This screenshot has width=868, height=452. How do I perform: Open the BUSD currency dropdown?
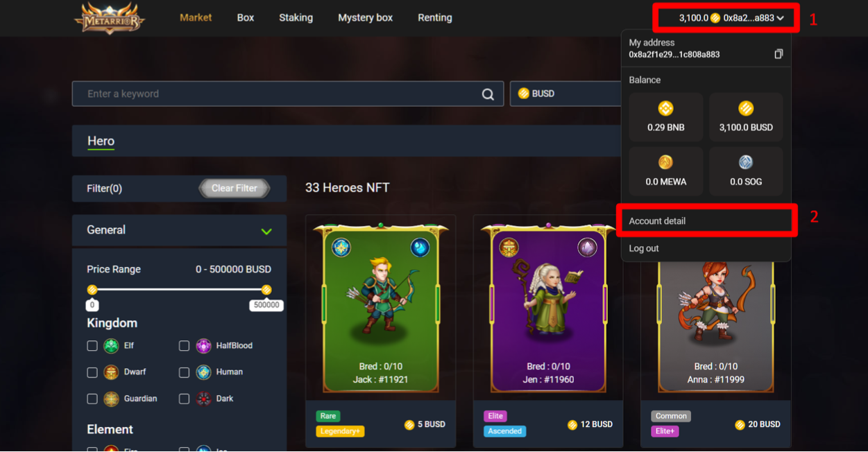click(565, 94)
